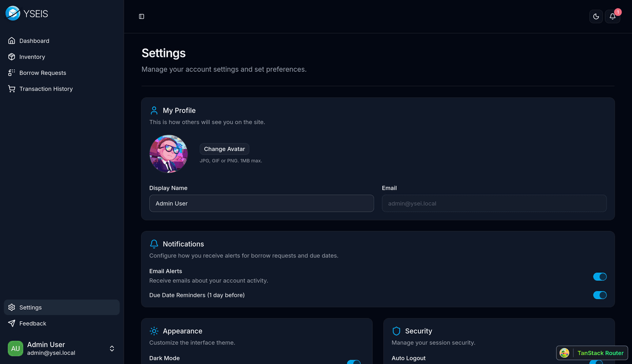Click the Transaction History cart icon

[x=12, y=89]
